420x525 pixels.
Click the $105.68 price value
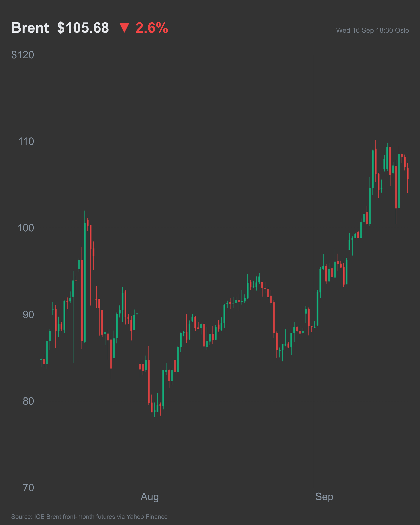click(x=83, y=28)
